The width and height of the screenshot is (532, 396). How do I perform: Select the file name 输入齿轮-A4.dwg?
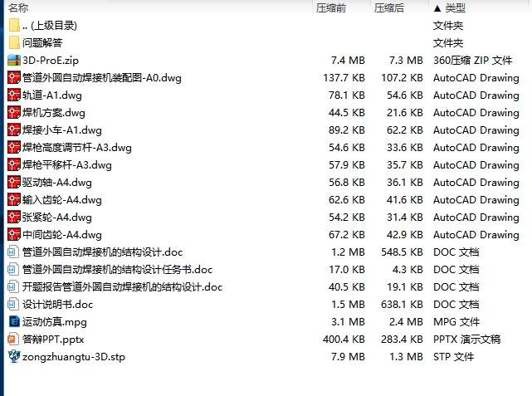[x=62, y=200]
